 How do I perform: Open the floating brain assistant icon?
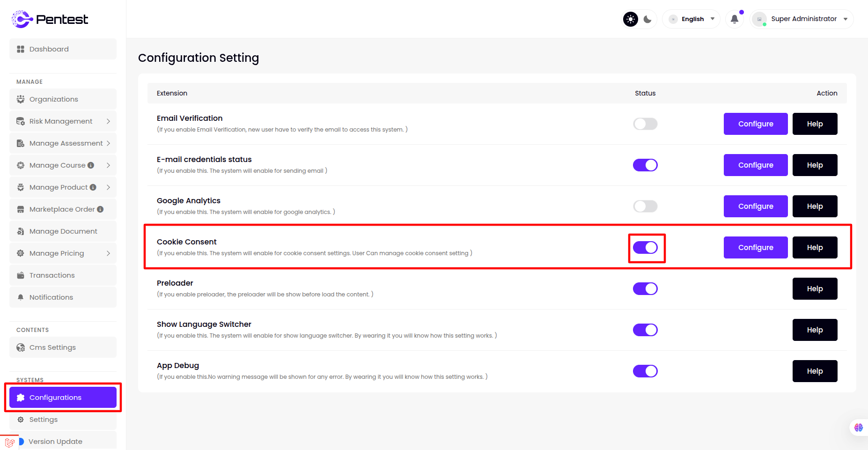click(x=858, y=427)
